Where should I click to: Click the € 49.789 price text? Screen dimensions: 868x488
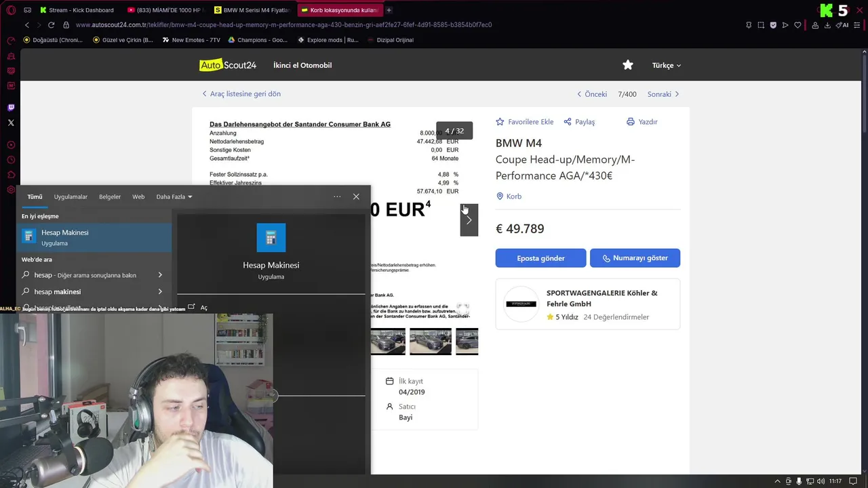click(519, 229)
